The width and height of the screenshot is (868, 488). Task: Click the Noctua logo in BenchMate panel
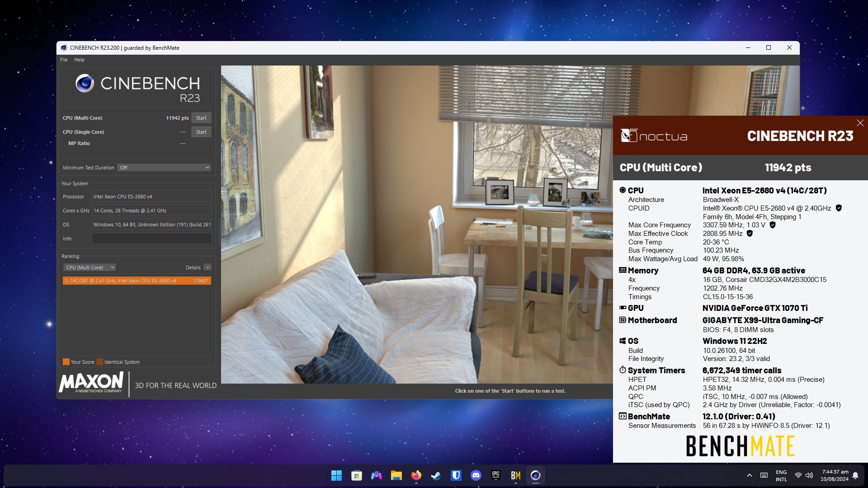click(x=654, y=136)
